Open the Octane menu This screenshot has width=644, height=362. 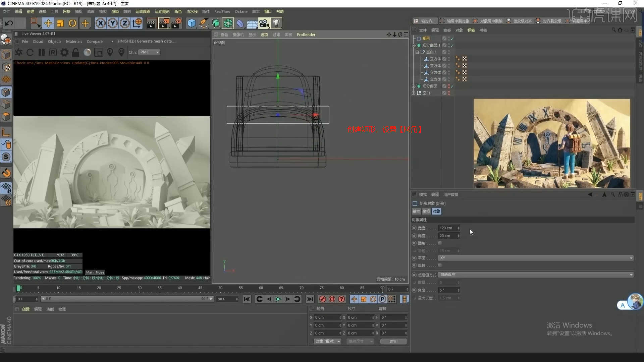(241, 11)
